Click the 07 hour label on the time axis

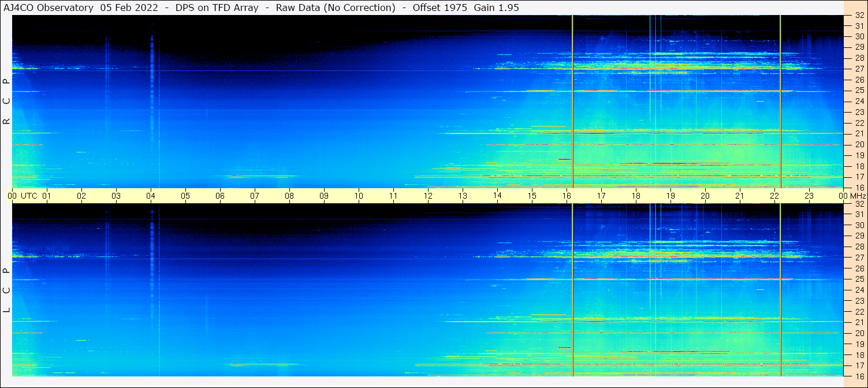(x=255, y=196)
